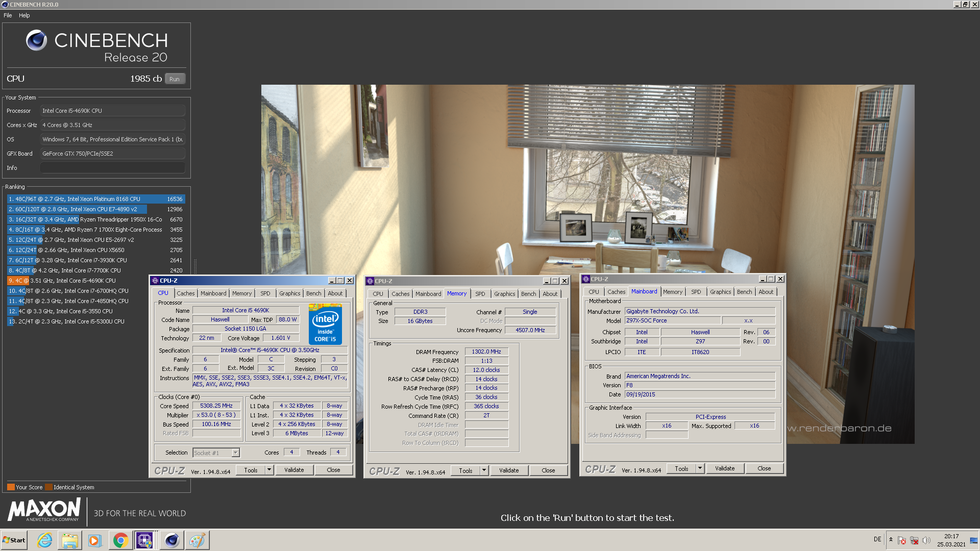980x551 pixels.
Task: Click the DE language indicator in taskbar
Action: tap(877, 539)
